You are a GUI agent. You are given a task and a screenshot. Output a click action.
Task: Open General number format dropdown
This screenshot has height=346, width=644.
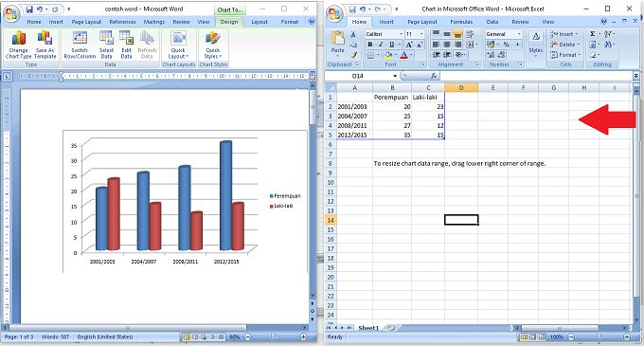tap(519, 34)
